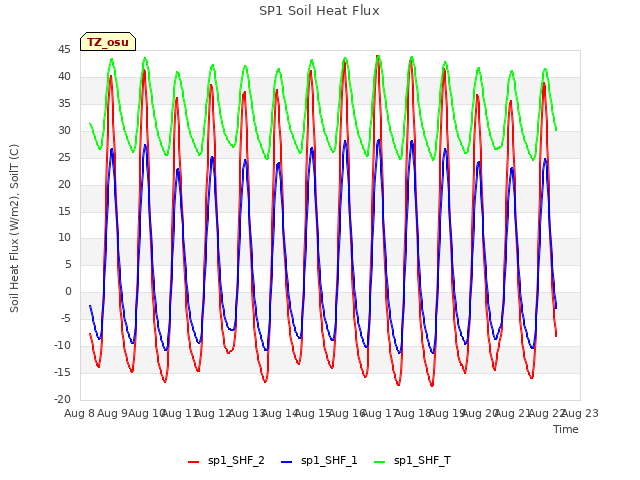Click the 25 y-axis tick label
Image resolution: width=640 pixels, height=480 pixels.
(x=64, y=157)
